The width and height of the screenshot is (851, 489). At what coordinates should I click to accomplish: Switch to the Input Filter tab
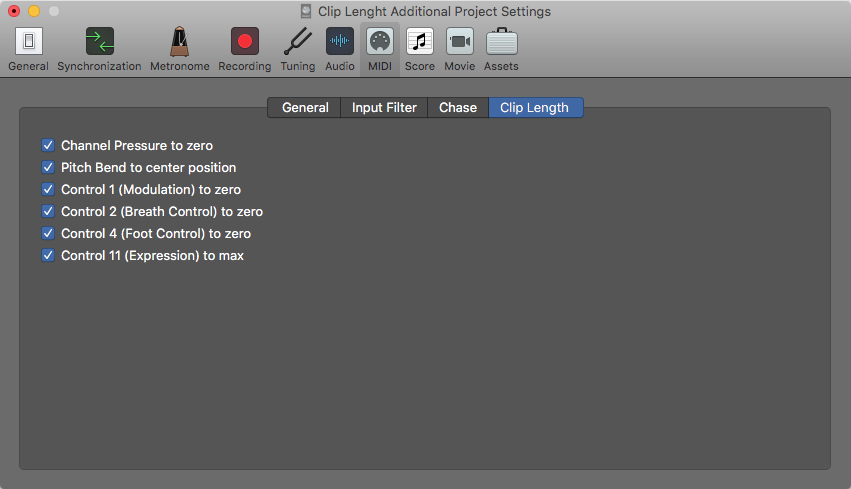tap(384, 107)
